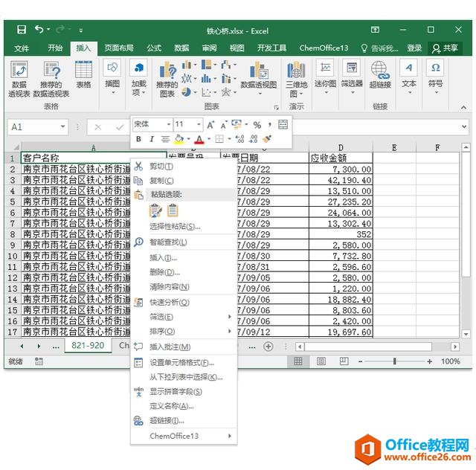The height and width of the screenshot is (470, 476).
Task: Click the Save icon in quick access toolbar
Action: (x=22, y=30)
